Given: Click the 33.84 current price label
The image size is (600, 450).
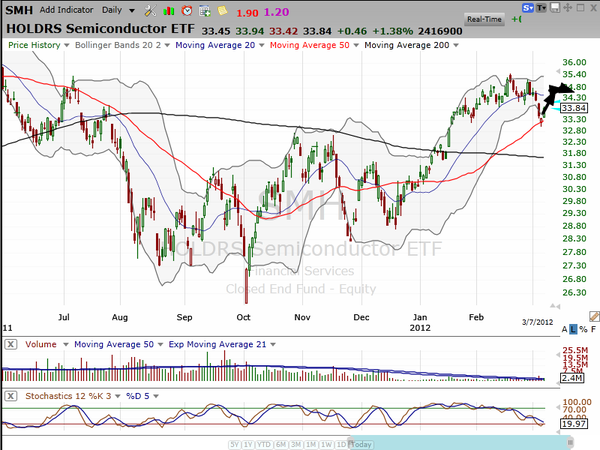Looking at the screenshot, I should [574, 108].
